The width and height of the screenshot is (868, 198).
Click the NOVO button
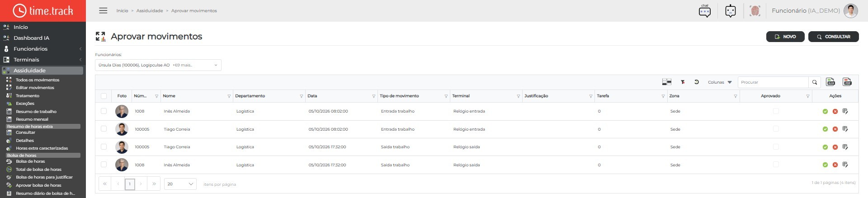pyautogui.click(x=785, y=37)
